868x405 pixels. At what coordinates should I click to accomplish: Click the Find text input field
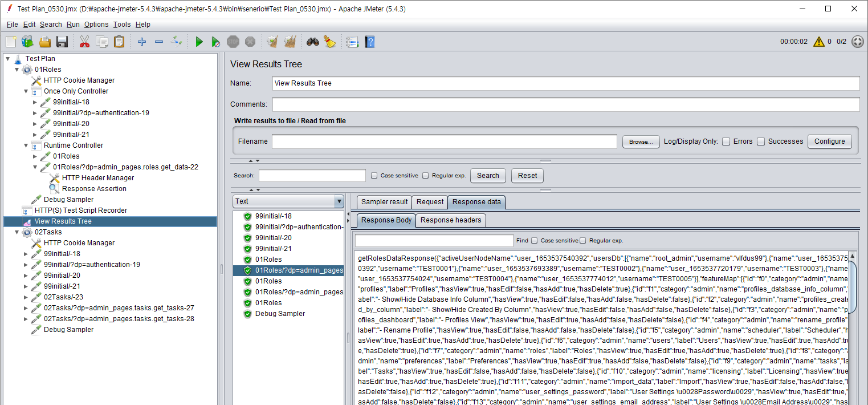pos(434,241)
